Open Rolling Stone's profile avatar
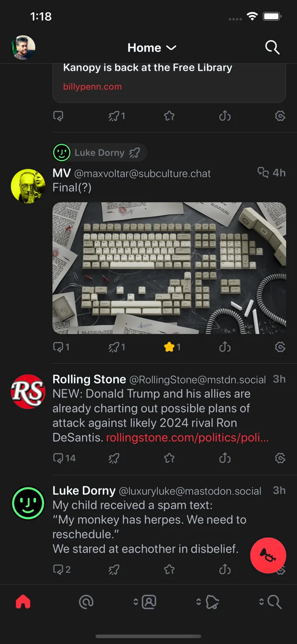 click(28, 392)
